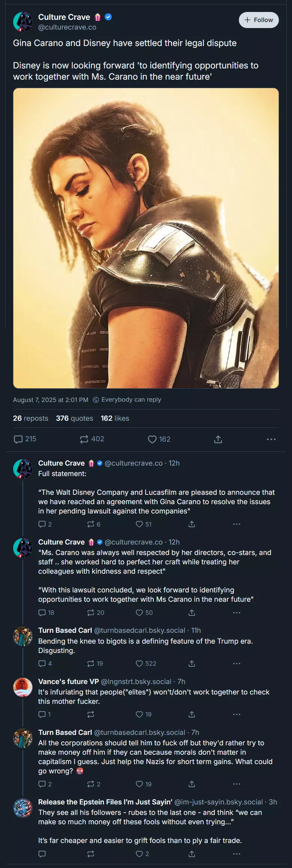Open the Gina Carano image
This screenshot has width=292, height=868.
146,238
